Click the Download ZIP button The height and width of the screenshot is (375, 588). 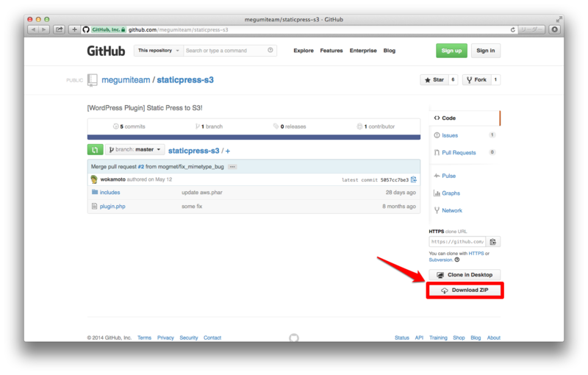point(465,290)
